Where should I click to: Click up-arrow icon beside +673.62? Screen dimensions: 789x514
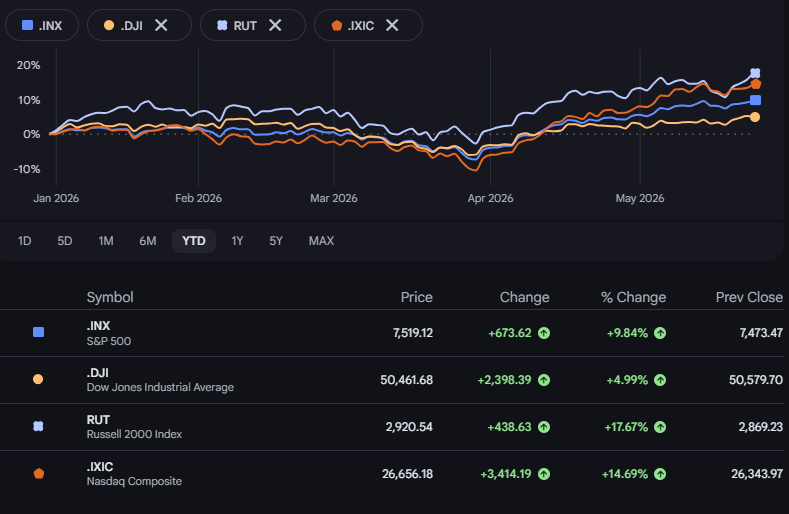coord(544,333)
